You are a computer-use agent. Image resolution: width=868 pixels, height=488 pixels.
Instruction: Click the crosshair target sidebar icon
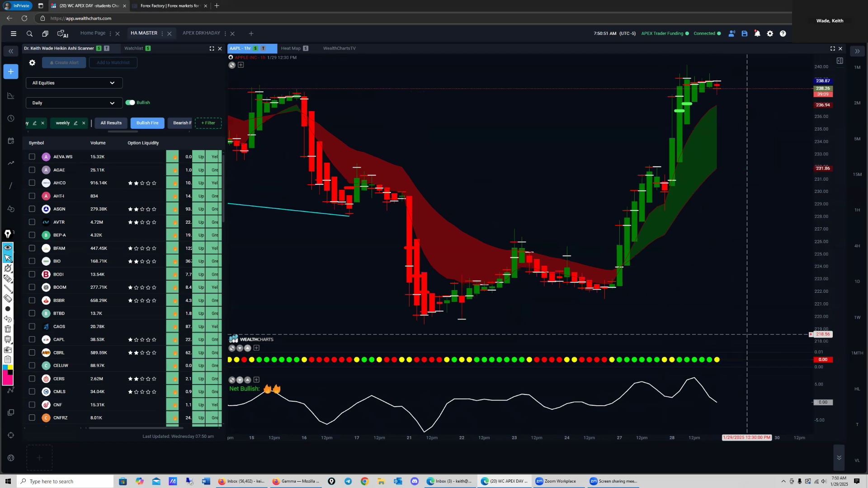point(11,435)
